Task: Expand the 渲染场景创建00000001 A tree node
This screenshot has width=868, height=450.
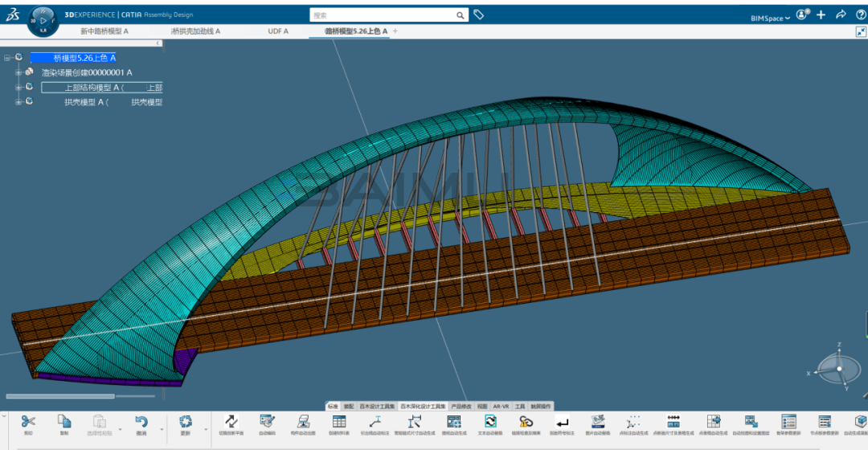Action: 18,73
